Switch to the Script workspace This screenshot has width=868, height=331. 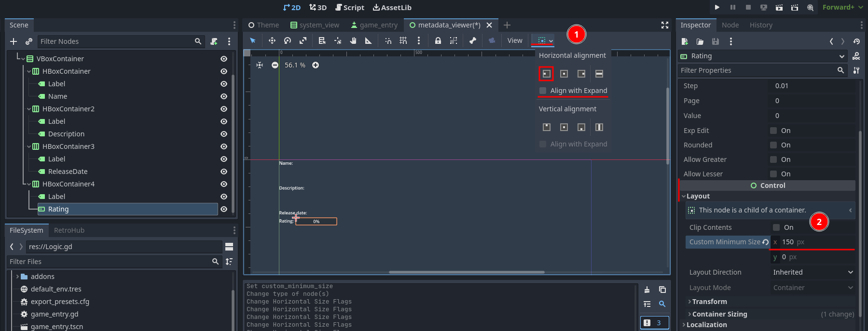coord(350,7)
